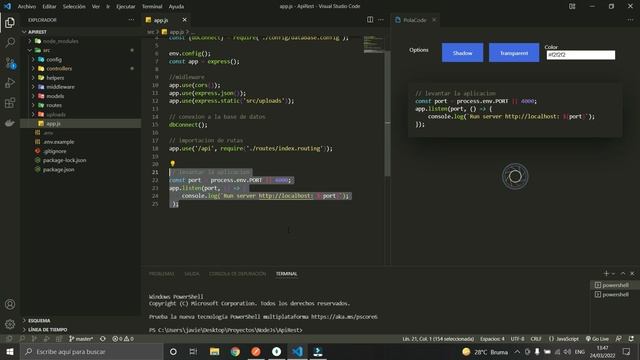640x360 pixels.
Task: Open editor more actions beside split icon
Action: tap(380, 20)
